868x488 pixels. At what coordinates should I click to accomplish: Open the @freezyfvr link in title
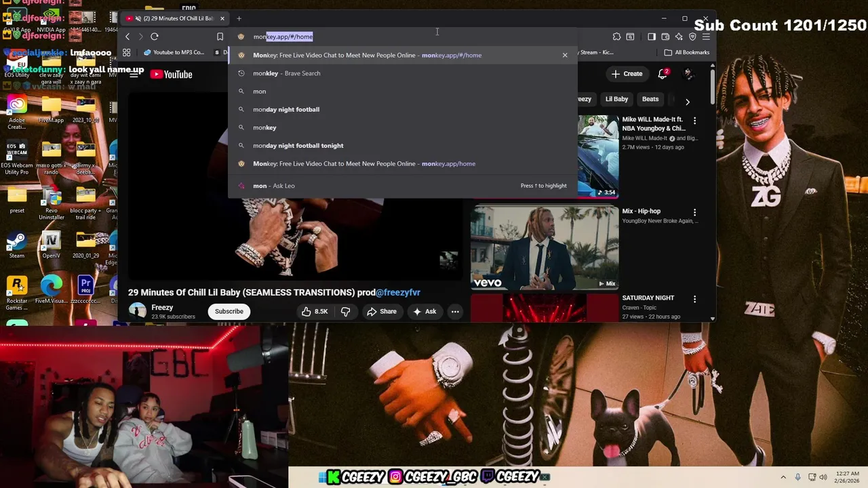pos(398,292)
